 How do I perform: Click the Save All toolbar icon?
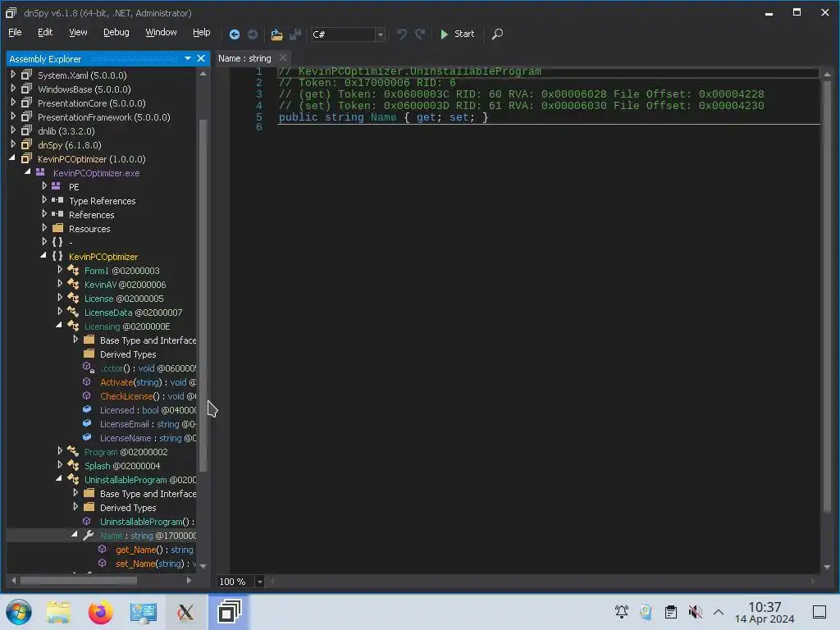tap(295, 34)
